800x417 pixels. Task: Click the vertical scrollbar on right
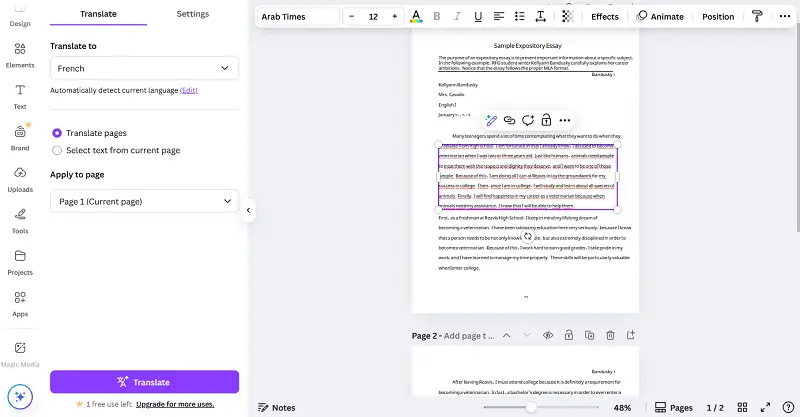point(797,128)
